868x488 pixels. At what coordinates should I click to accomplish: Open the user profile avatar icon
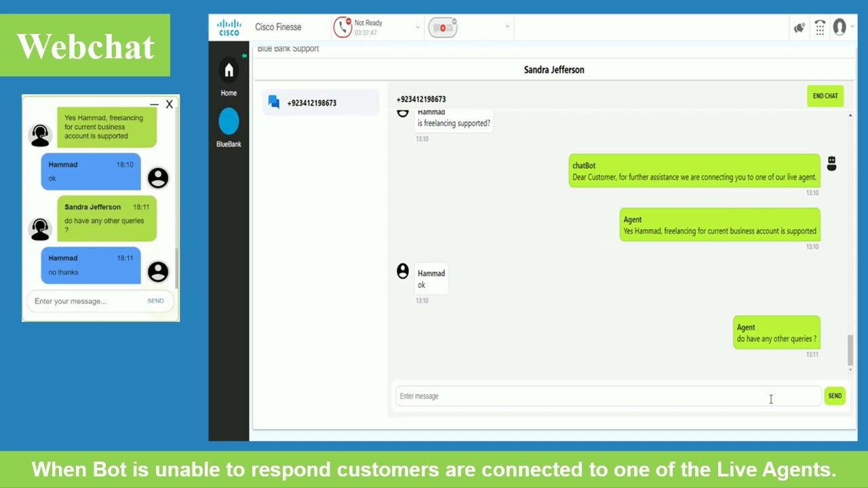coord(840,27)
